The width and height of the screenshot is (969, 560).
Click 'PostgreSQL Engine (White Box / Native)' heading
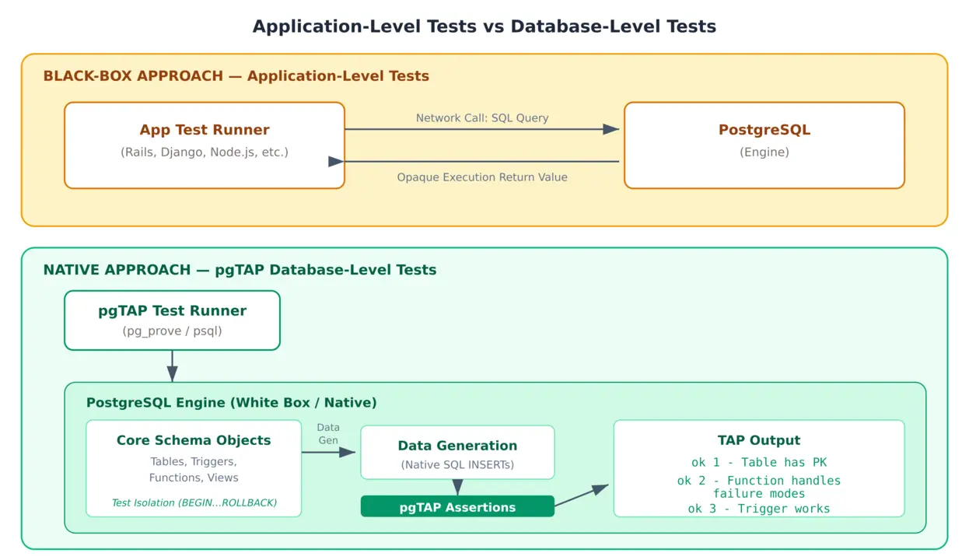(232, 403)
